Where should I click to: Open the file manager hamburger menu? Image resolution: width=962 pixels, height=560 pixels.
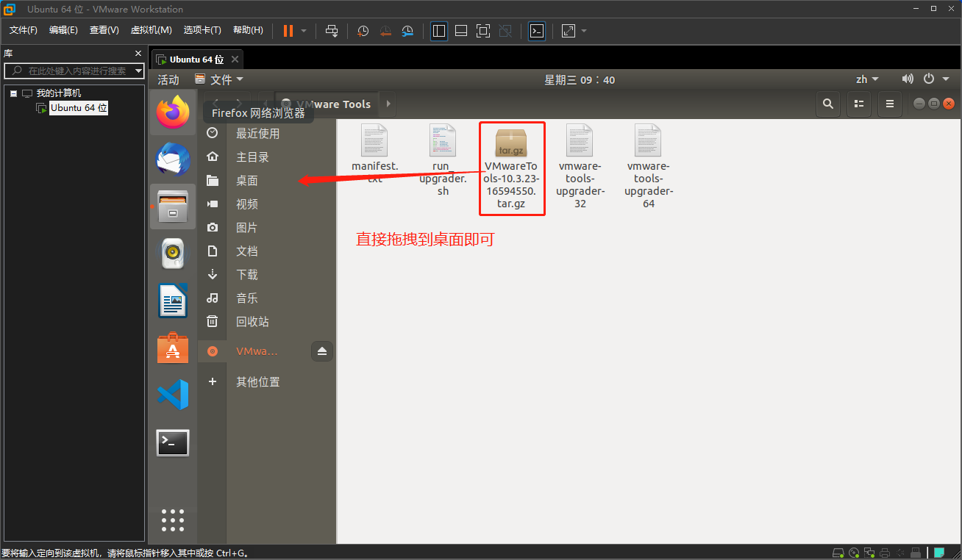point(889,104)
